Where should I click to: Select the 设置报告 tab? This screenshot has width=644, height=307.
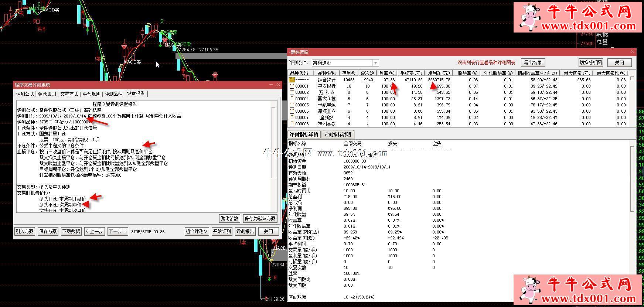tap(136, 93)
